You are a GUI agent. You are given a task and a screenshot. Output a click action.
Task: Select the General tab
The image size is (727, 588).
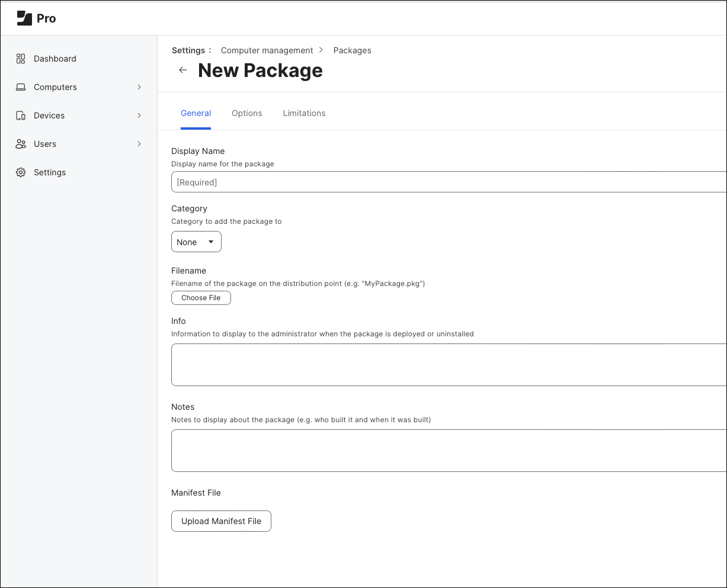(x=196, y=113)
